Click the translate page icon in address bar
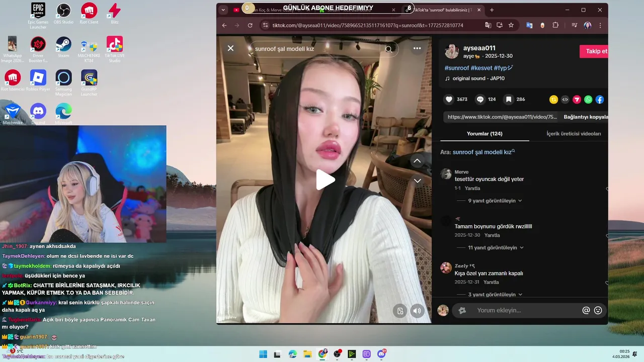644x362 pixels. pyautogui.click(x=488, y=25)
